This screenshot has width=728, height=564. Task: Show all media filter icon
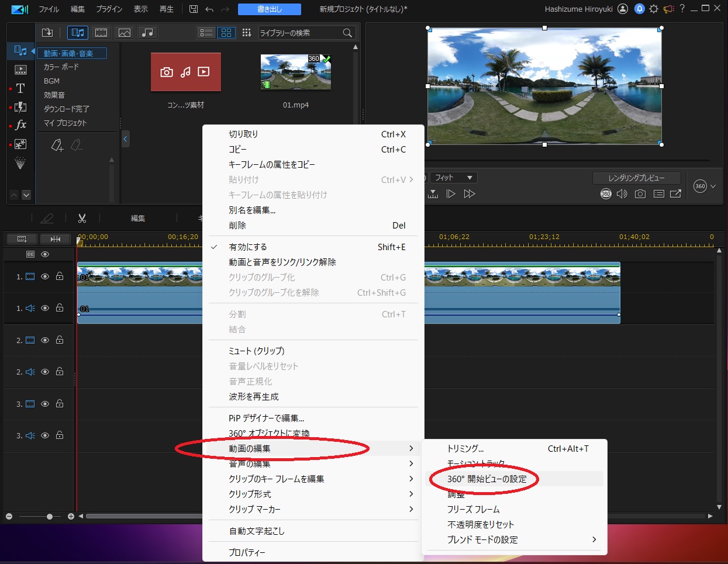77,33
